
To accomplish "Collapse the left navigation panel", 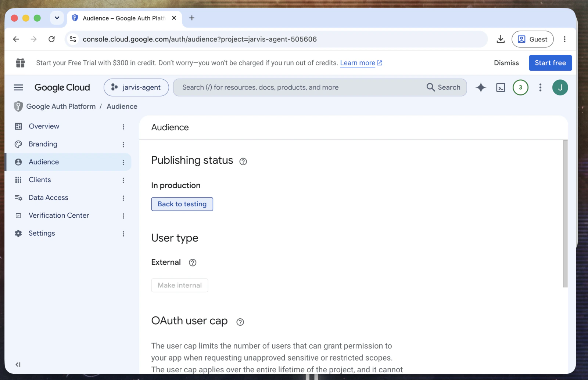I will pos(18,365).
